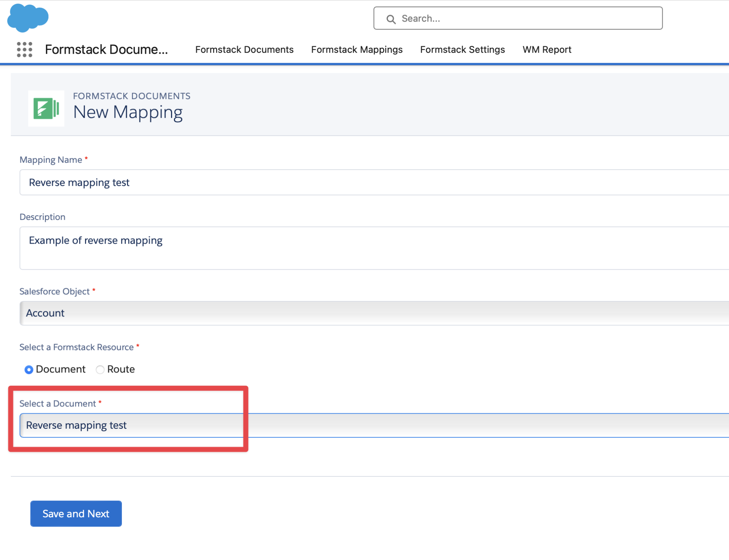Click the Save and Next button

tap(76, 514)
